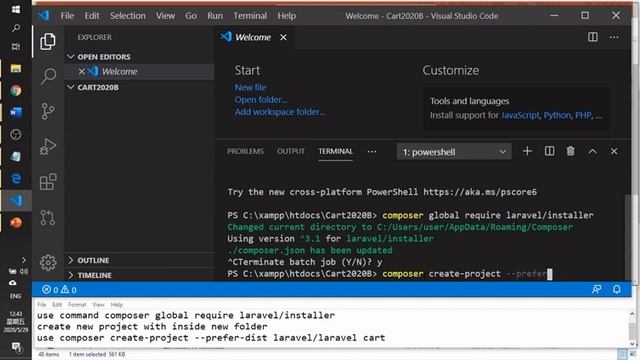Switch to the Problems panel tab
Screen dimensions: 640x360
[x=245, y=151]
